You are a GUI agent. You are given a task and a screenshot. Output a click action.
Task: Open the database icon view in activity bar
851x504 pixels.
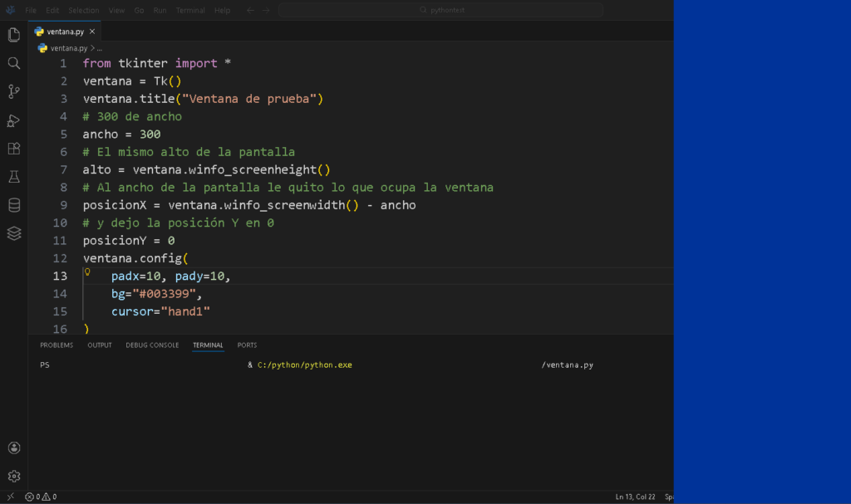click(x=14, y=205)
